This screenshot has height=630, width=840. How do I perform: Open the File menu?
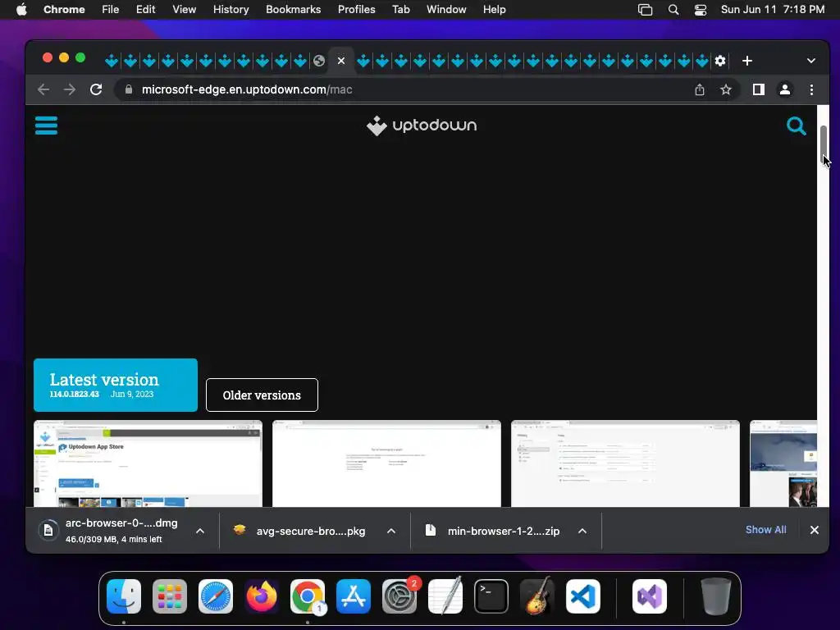click(x=111, y=9)
